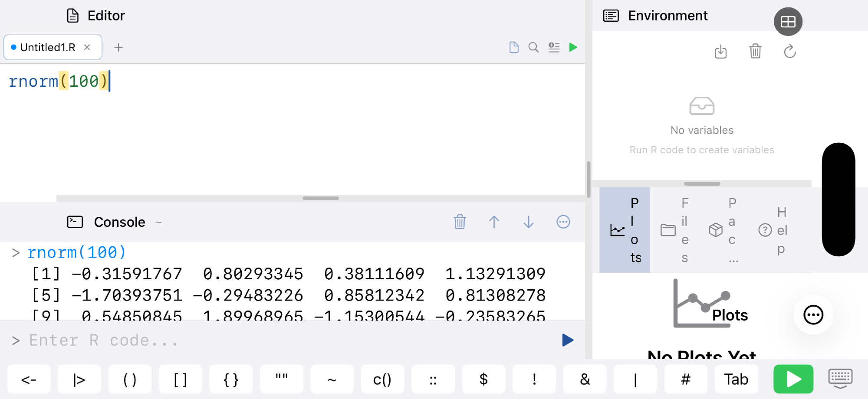Click the new file document icon in editor

(514, 47)
